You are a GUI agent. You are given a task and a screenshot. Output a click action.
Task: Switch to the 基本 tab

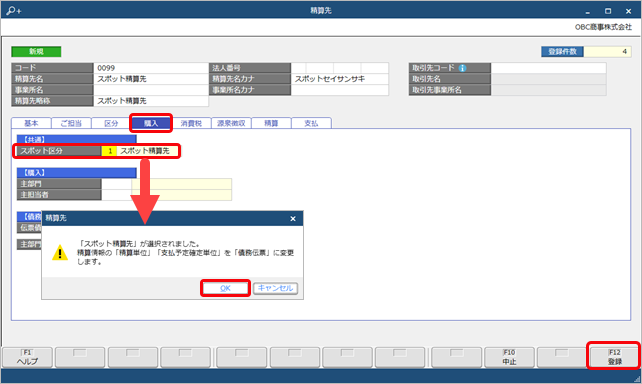31,123
